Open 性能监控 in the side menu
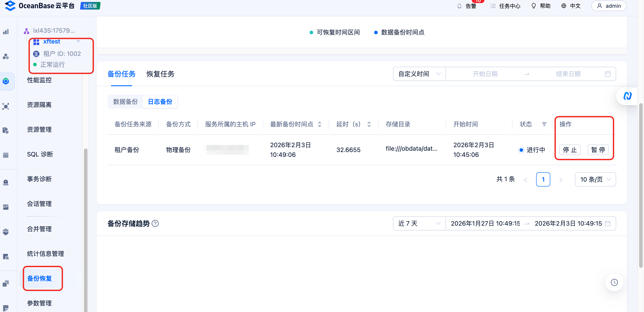Viewport: 644px width, 312px height. click(39, 80)
